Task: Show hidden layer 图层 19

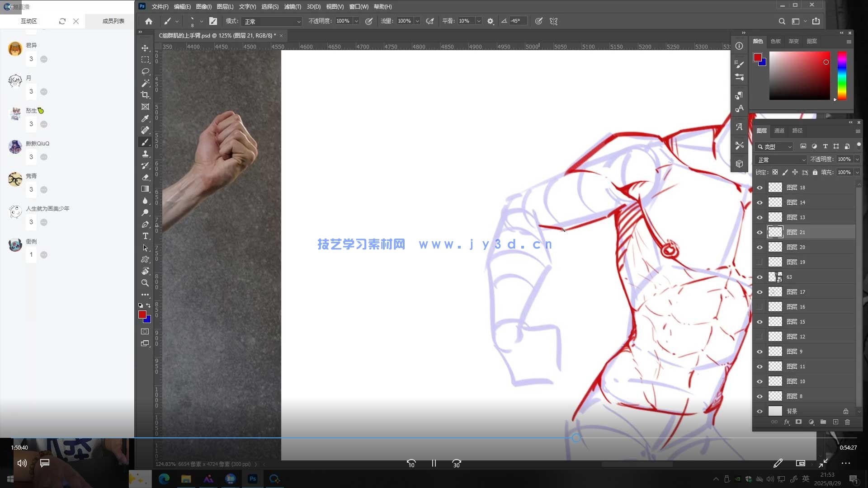Action: coord(759,262)
